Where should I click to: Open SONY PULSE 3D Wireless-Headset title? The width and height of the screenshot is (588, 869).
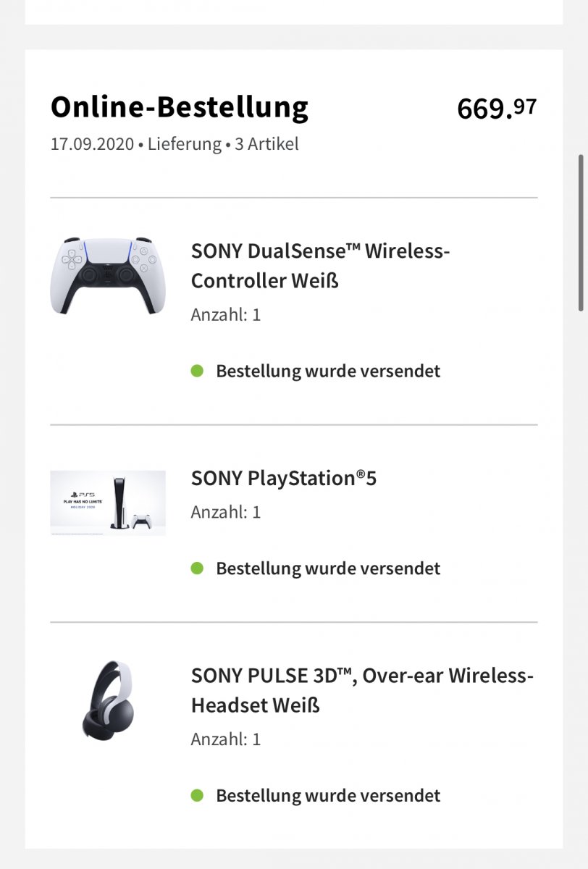(362, 690)
